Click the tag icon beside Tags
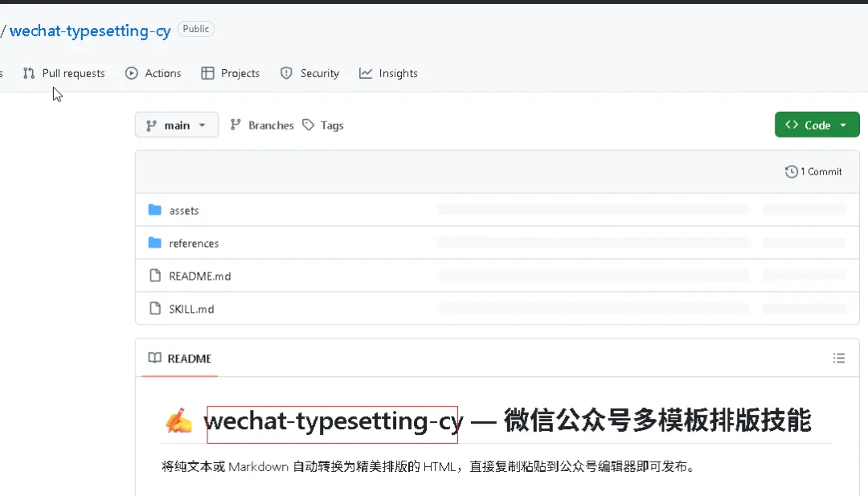 [x=309, y=125]
